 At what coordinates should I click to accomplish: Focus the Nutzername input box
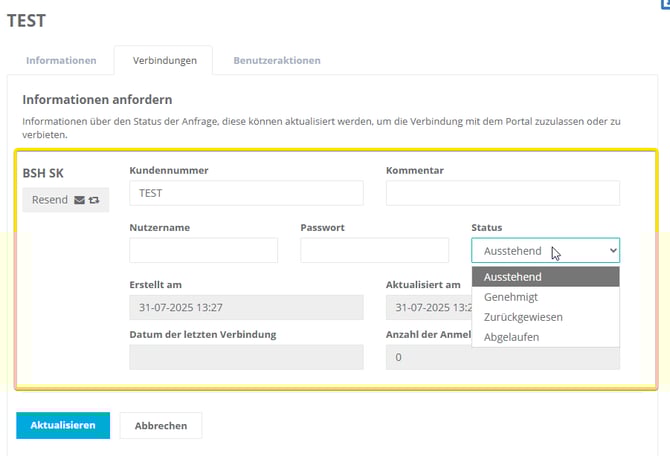point(203,251)
